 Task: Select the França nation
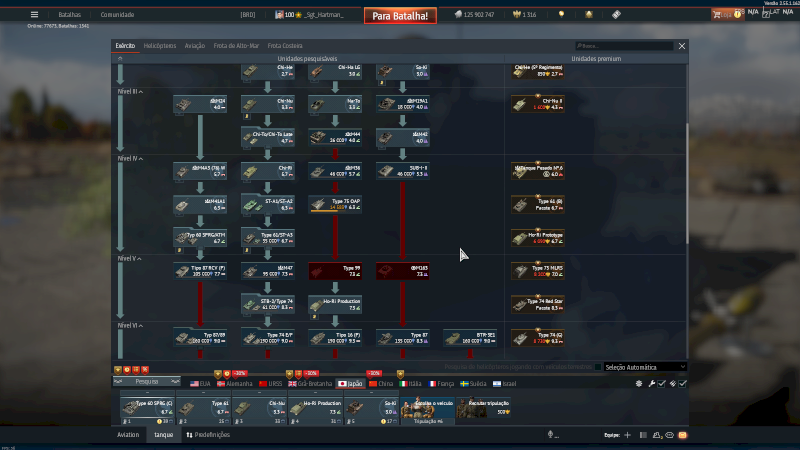pos(441,384)
